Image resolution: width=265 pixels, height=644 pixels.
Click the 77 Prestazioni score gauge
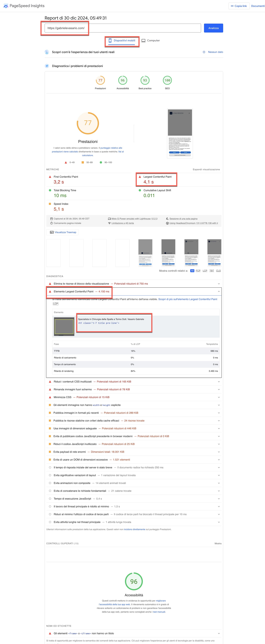tap(100, 81)
